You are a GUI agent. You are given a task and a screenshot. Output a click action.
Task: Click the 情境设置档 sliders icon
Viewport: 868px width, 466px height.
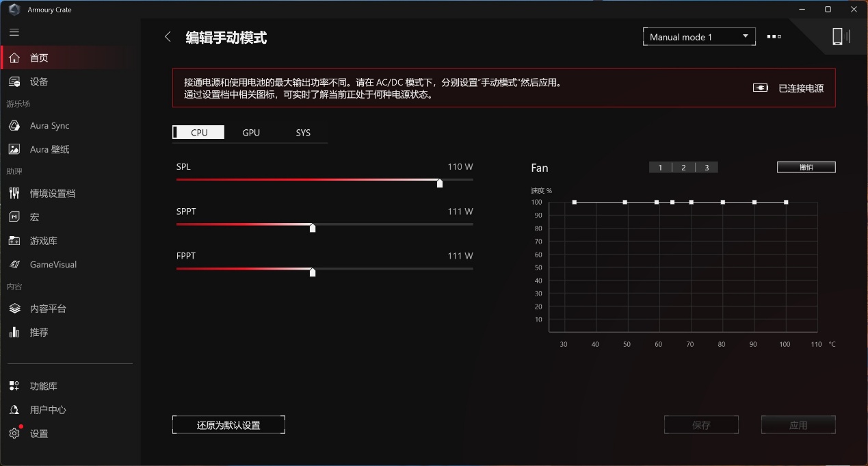(x=14, y=194)
